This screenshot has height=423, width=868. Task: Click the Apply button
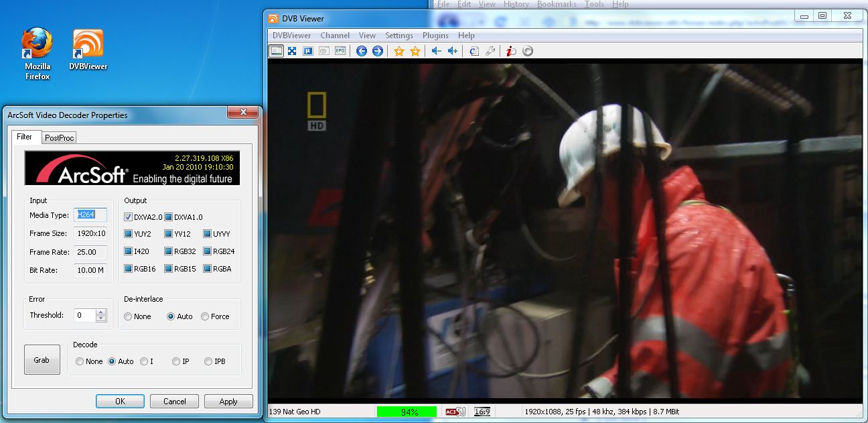228,402
